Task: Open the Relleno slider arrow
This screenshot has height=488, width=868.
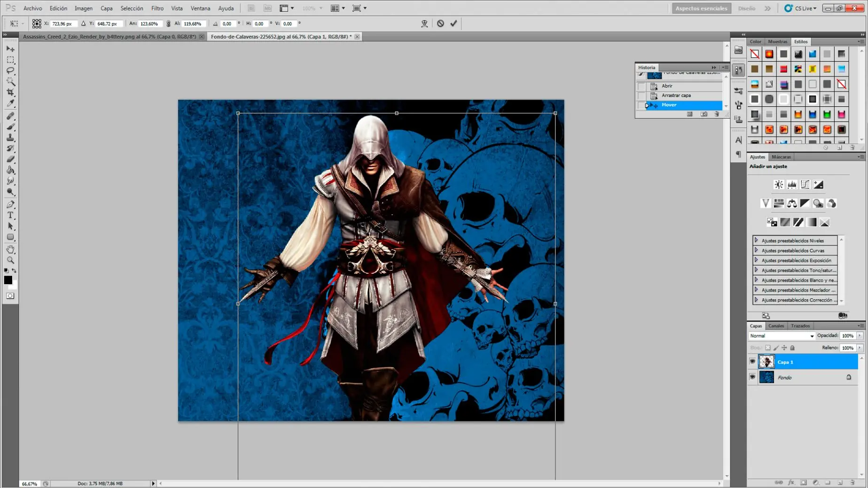Action: coord(860,348)
